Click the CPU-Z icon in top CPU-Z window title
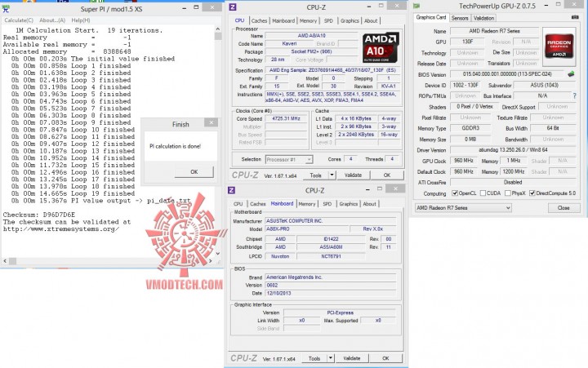 click(233, 7)
